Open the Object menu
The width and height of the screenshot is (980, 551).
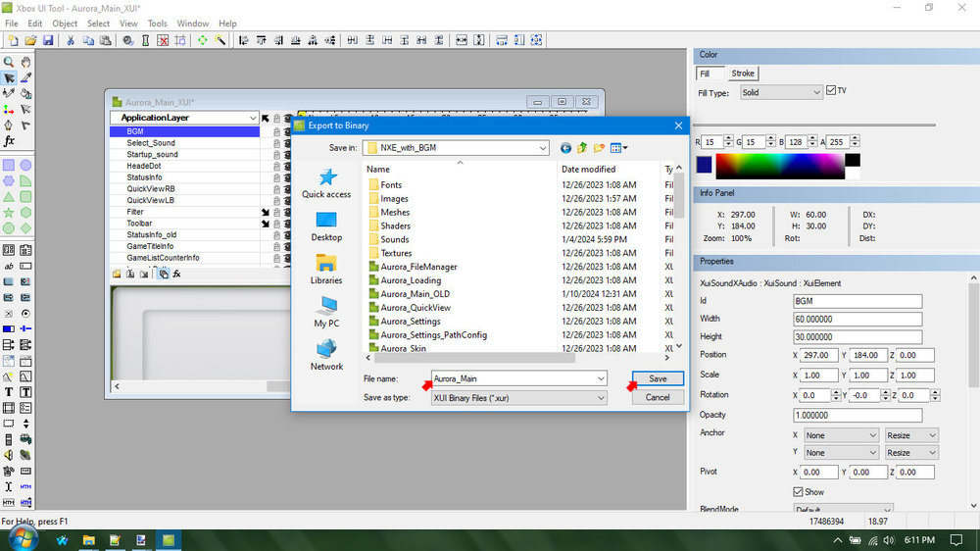[65, 24]
